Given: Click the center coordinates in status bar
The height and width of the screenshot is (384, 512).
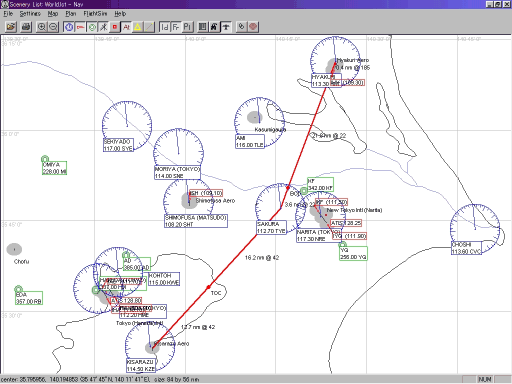Looking at the screenshot, I should 100,379.
